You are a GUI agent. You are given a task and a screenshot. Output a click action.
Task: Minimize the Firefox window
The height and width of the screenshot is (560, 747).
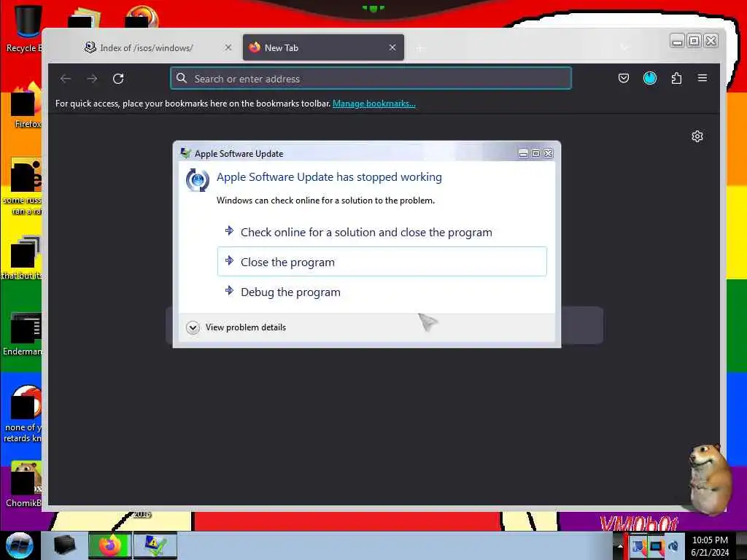click(677, 41)
